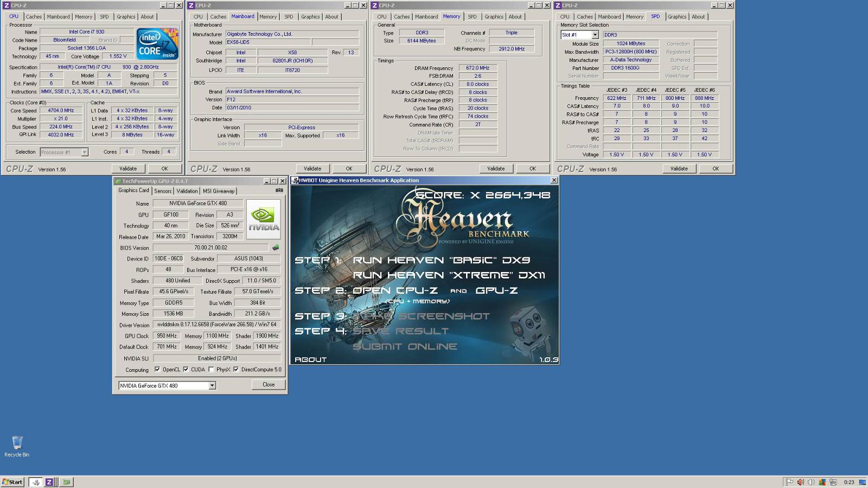This screenshot has width=868, height=488.
Task: Select SPD tab in Memory CPU-Z window
Action: coord(472,17)
